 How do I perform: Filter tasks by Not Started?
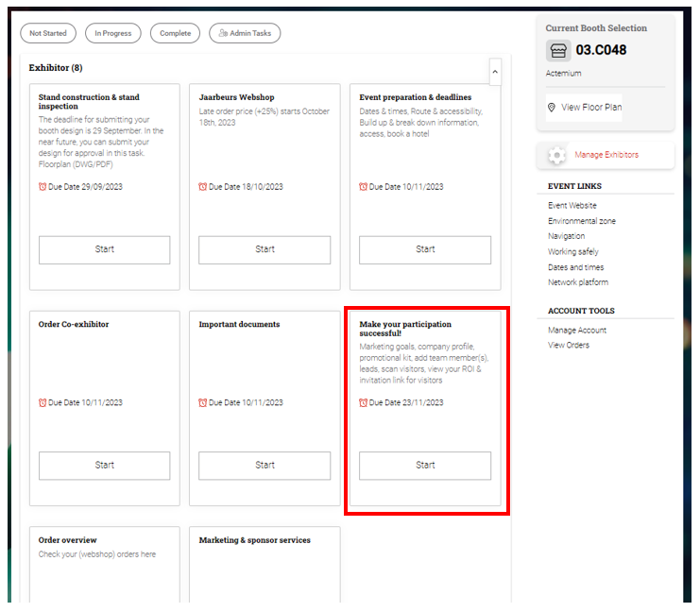pyautogui.click(x=48, y=33)
